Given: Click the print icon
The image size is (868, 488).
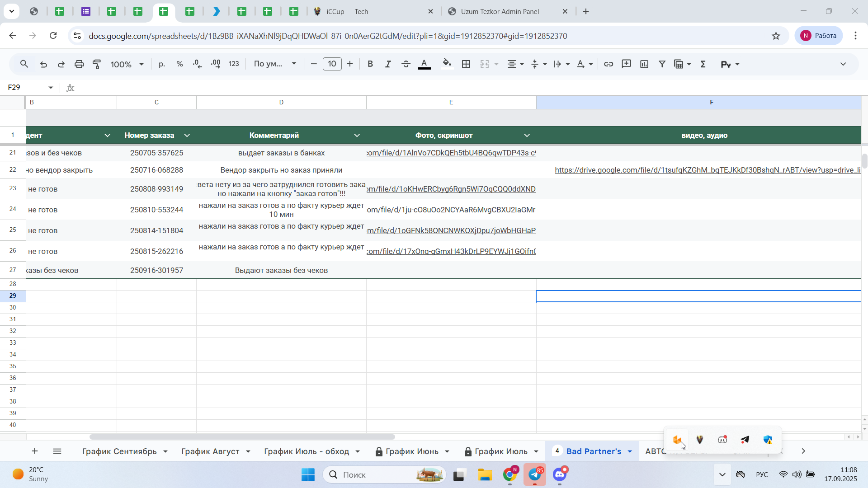Looking at the screenshot, I should 79,64.
